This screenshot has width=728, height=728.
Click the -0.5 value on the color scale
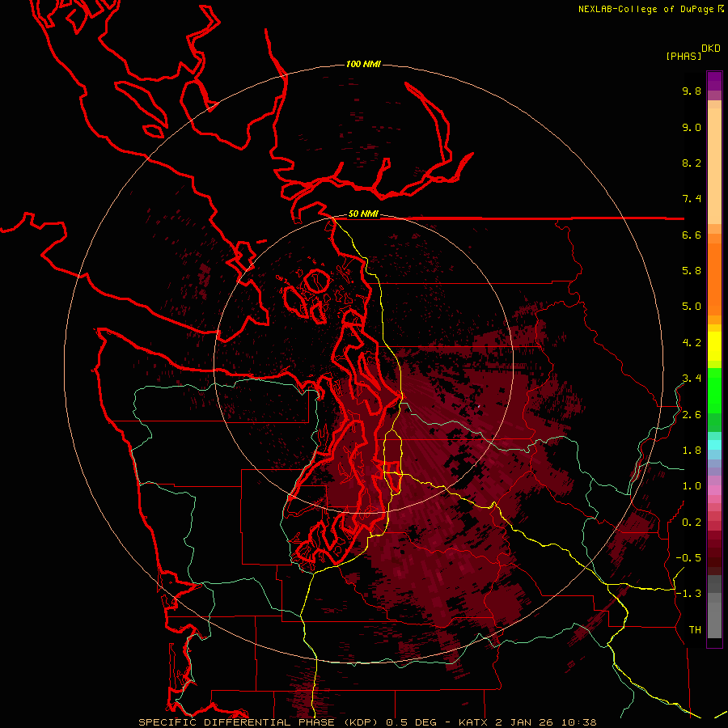click(x=688, y=557)
